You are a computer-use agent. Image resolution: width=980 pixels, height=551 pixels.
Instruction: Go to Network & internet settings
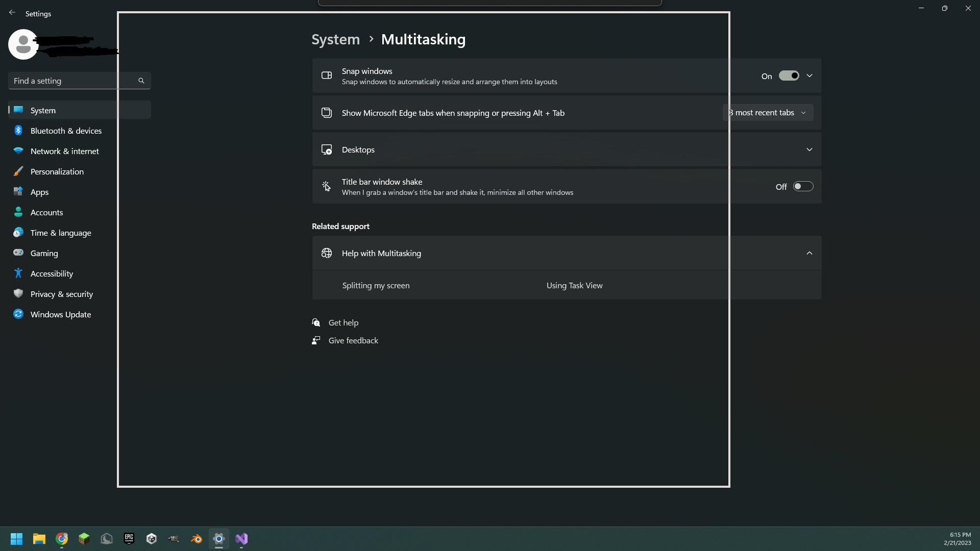point(79,151)
